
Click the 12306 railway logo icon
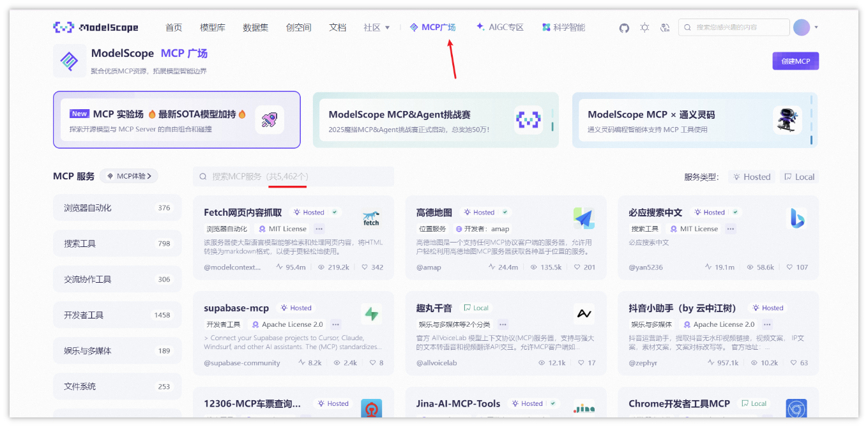point(371,408)
